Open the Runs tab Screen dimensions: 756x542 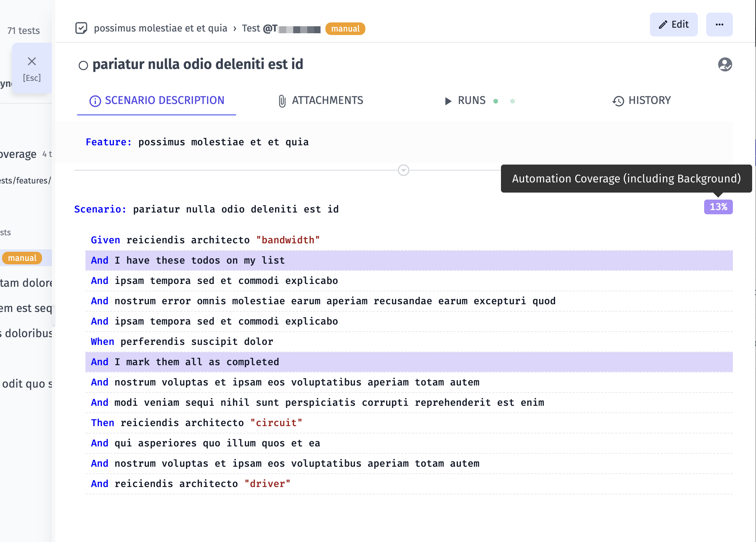[465, 101]
